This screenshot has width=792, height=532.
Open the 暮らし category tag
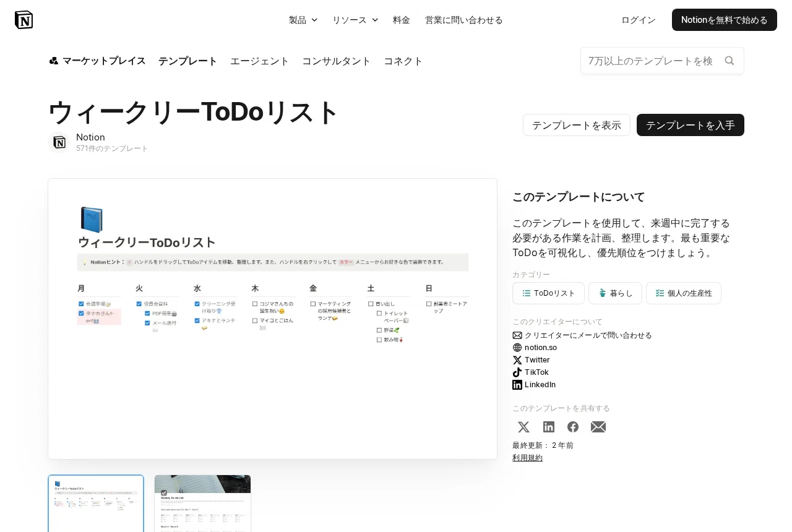(615, 293)
